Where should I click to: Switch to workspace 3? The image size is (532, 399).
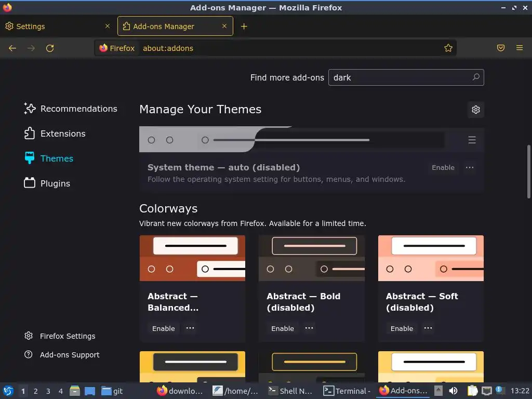pos(48,391)
